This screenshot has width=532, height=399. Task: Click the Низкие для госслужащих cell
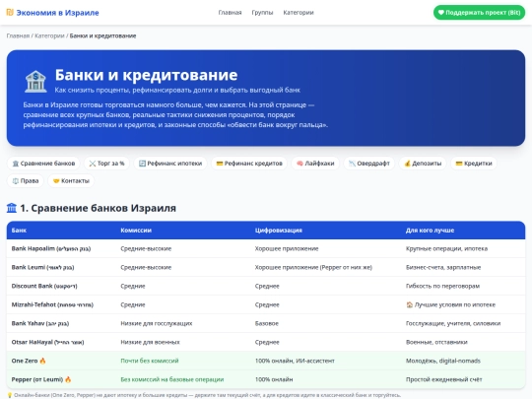[x=157, y=323]
